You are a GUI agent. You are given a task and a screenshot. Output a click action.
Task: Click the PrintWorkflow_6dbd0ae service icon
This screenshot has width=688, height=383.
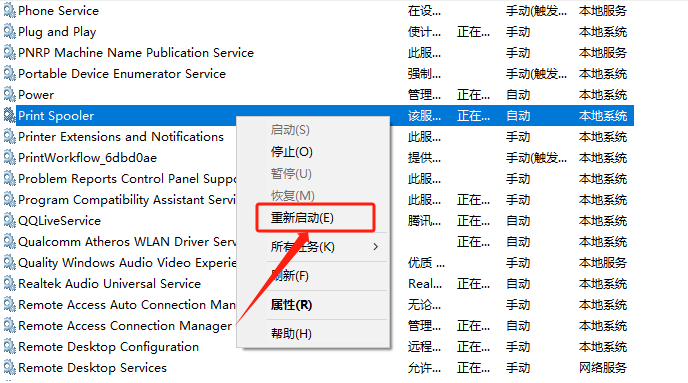click(x=9, y=157)
